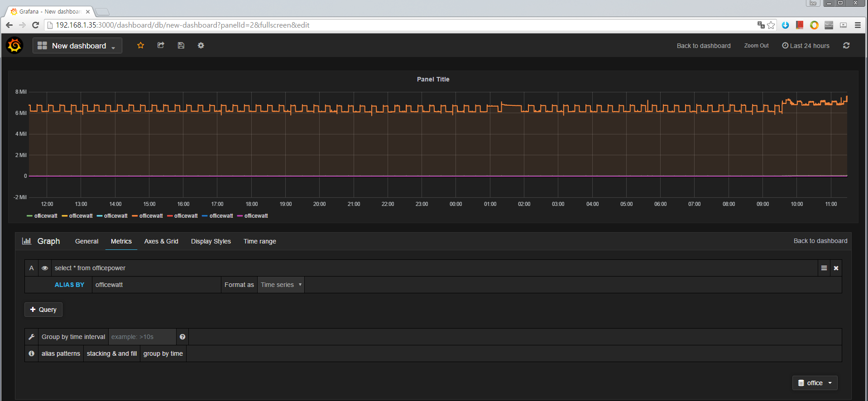Click the Graph panel bar chart icon

(27, 241)
